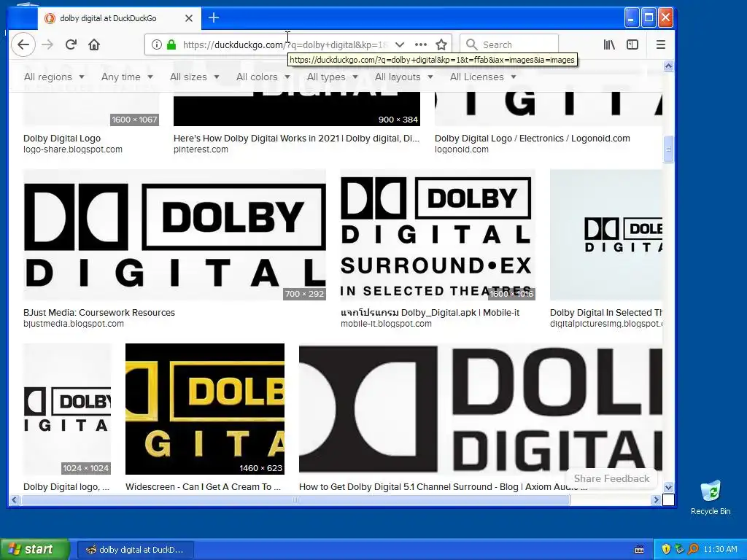Open the browser home page

click(x=94, y=44)
